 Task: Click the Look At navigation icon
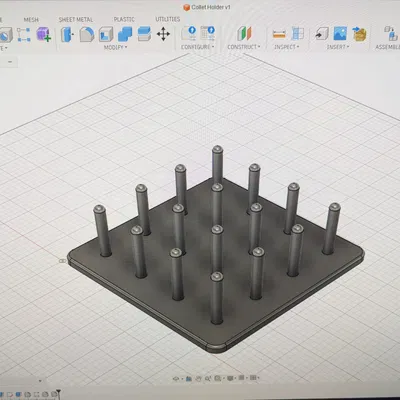pyautogui.click(x=189, y=378)
